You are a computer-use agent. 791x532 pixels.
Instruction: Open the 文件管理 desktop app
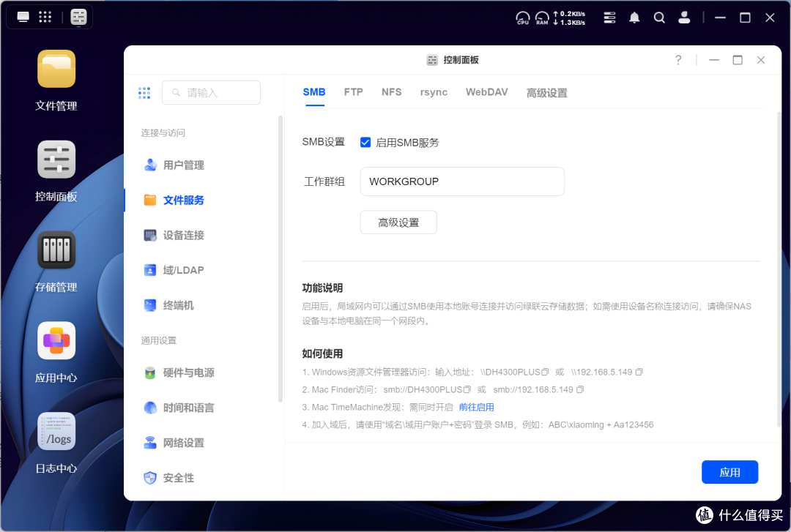click(56, 70)
